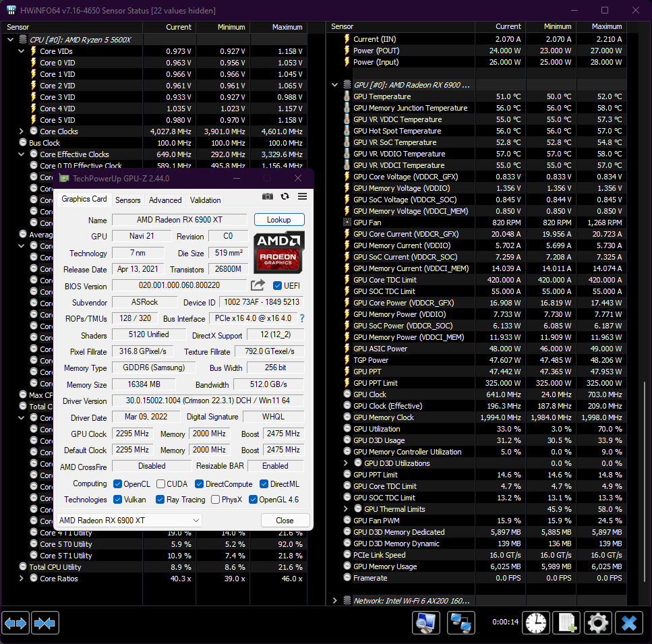Click the PCIe Link Speed icon
The width and height of the screenshot is (652, 644).
coord(347,554)
